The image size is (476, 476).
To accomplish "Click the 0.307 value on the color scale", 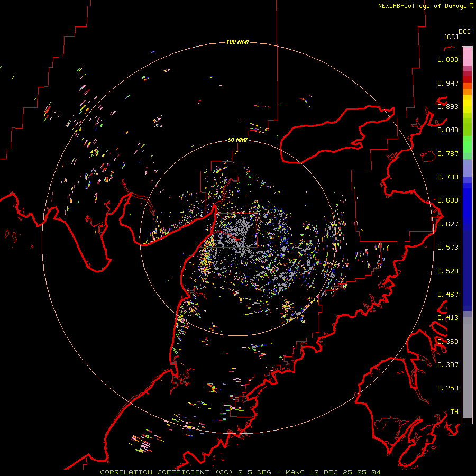I will coord(448,364).
